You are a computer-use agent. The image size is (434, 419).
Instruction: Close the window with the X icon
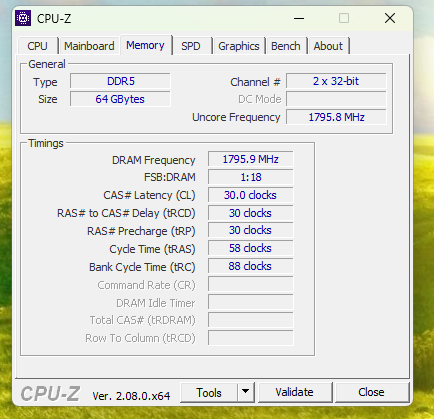390,18
